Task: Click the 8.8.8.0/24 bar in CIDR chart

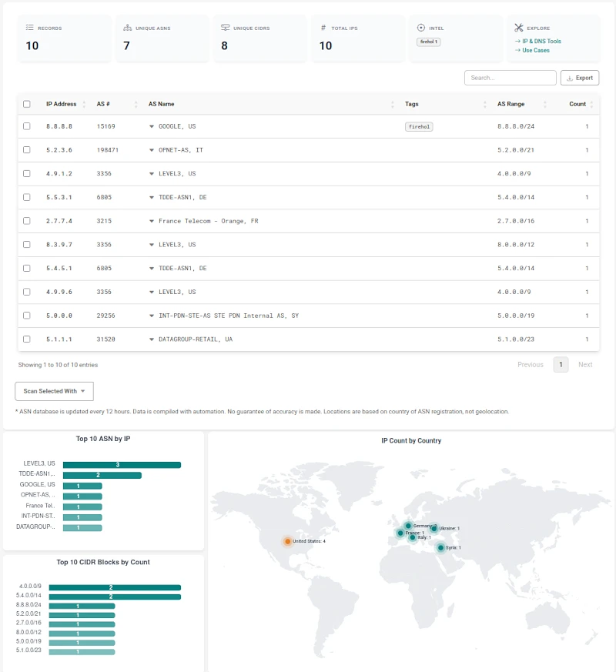Action: coord(82,606)
